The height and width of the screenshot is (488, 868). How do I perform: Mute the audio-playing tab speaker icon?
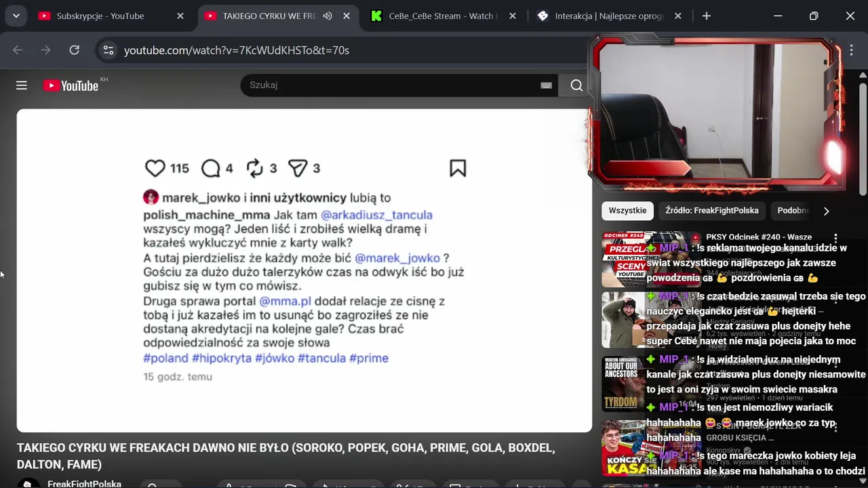click(x=328, y=16)
